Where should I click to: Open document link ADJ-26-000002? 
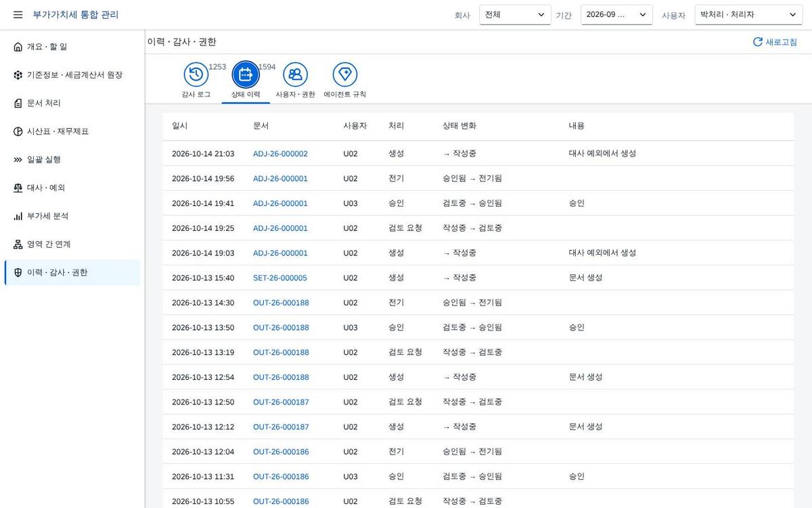coord(280,154)
